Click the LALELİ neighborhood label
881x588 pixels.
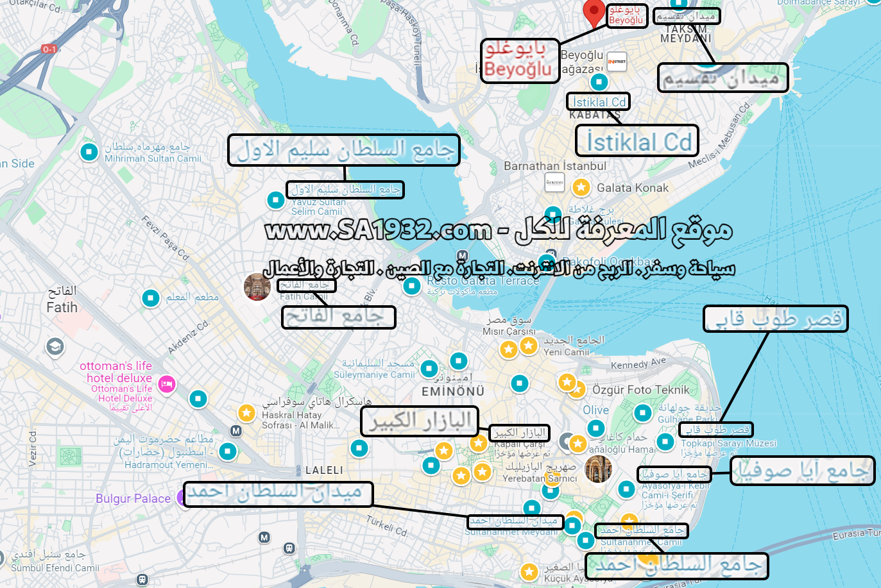(324, 470)
